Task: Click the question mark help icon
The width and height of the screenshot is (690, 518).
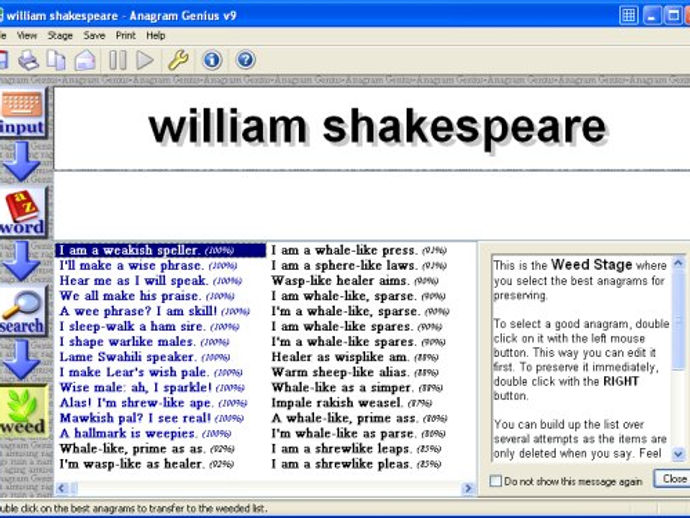Action: 246,60
